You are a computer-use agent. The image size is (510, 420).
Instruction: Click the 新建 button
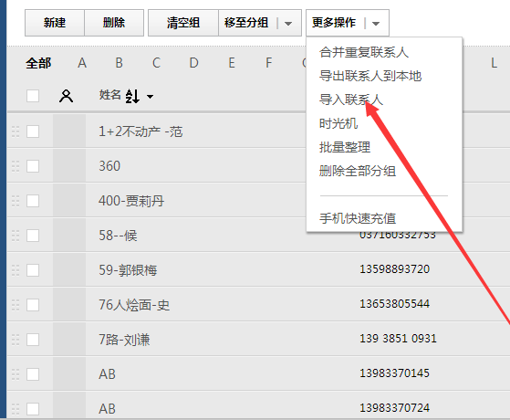[55, 23]
